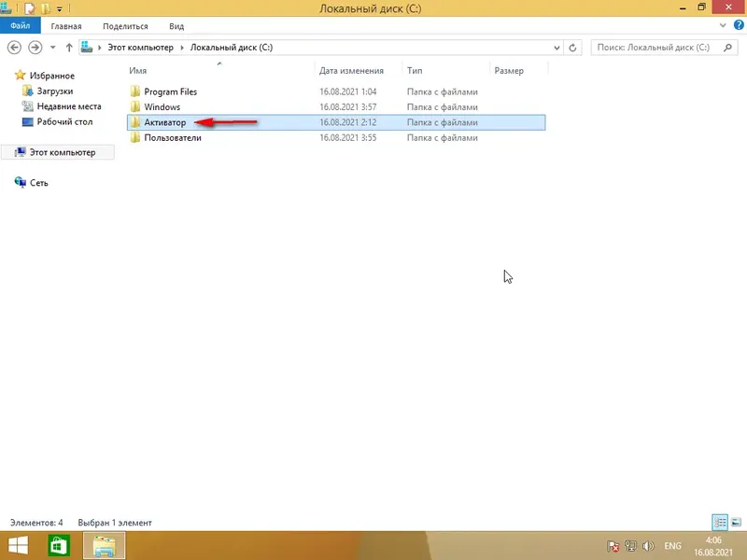Click the Properties icon in quick access toolbar
Image resolution: width=747 pixels, height=560 pixels.
(30, 8)
